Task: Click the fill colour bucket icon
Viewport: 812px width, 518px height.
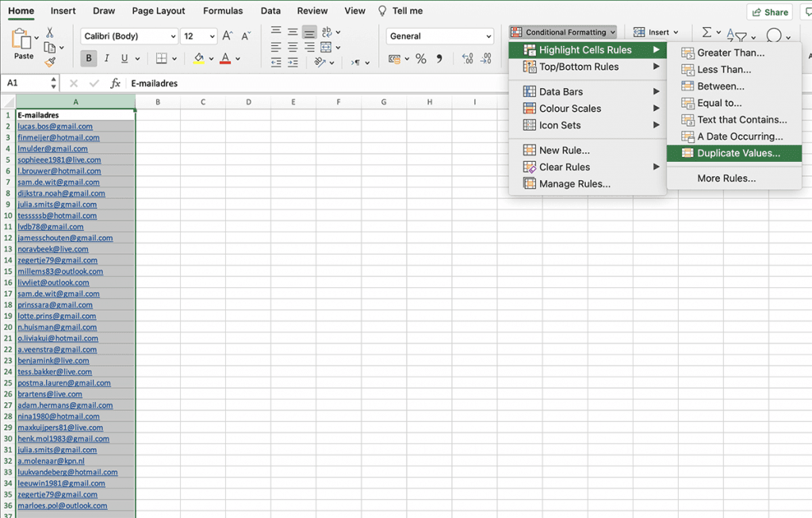Action: click(198, 58)
